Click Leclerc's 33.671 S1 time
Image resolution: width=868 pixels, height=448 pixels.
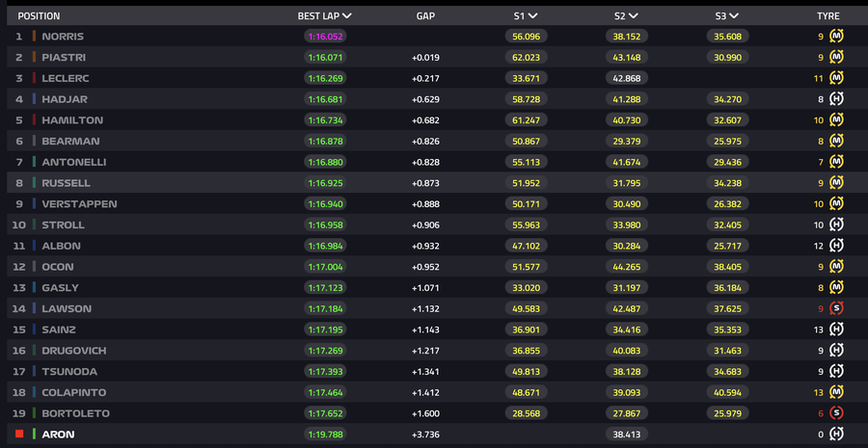click(526, 79)
